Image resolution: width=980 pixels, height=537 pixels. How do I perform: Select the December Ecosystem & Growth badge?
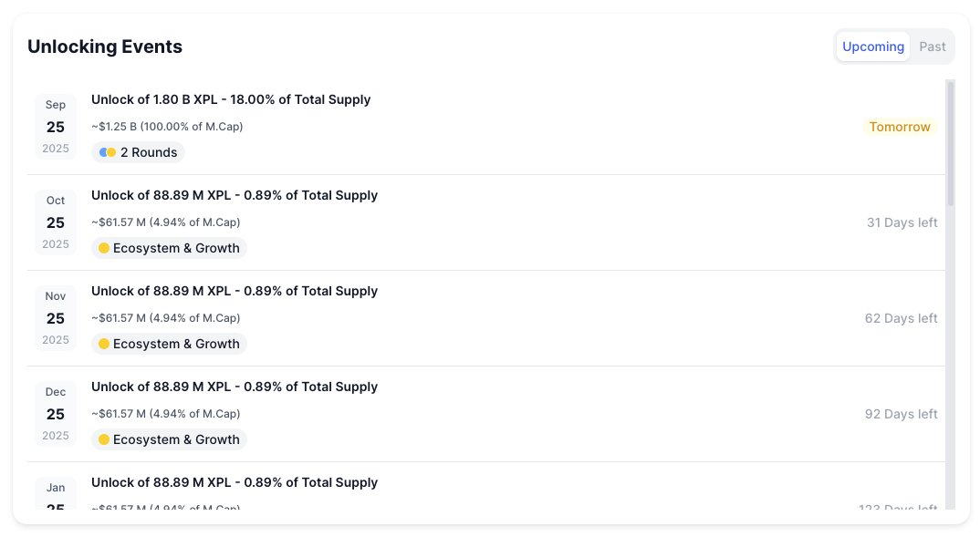coord(170,439)
